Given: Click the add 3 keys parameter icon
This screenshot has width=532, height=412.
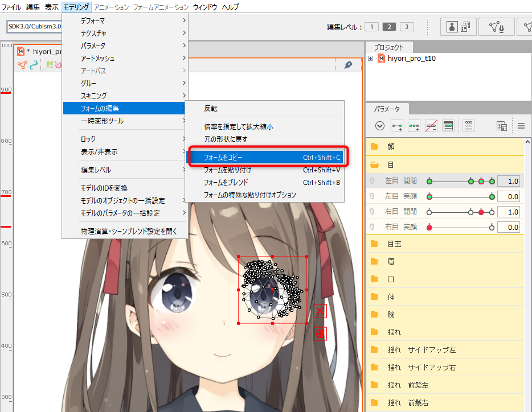Looking at the screenshot, I should click(x=414, y=126).
